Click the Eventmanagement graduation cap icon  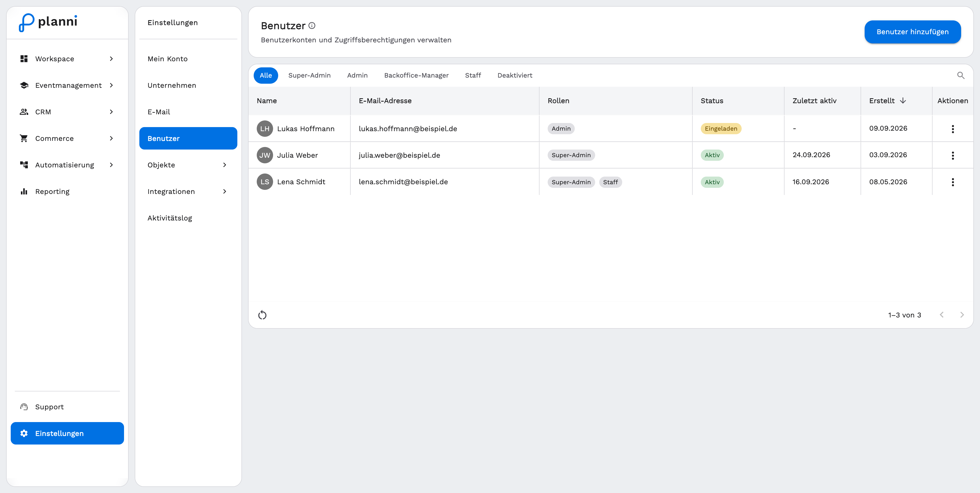[24, 85]
